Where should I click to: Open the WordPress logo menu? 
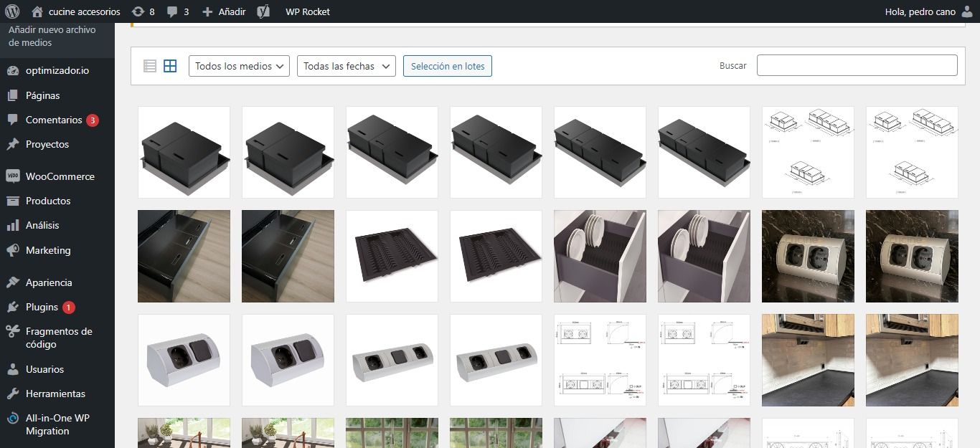click(11, 11)
